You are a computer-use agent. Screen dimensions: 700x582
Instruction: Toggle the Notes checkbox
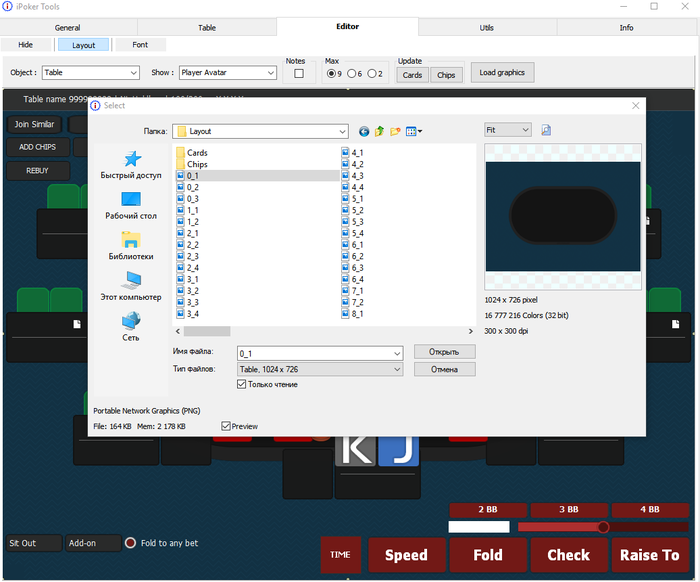coord(299,74)
